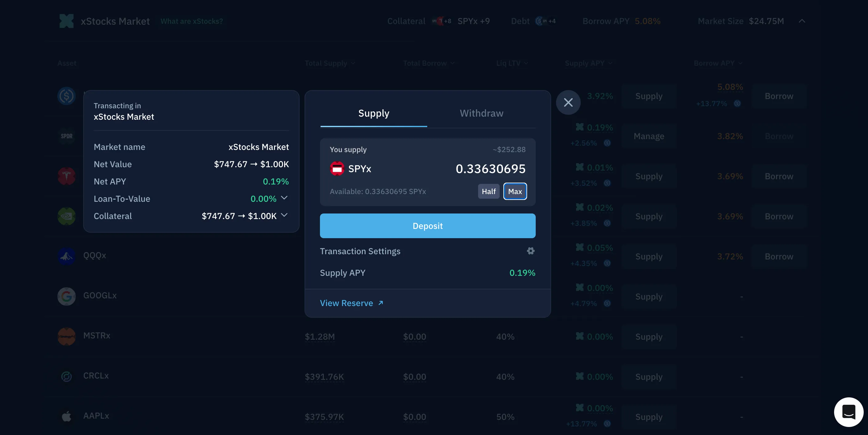
Task: Click the SPYx token icon in the supply box
Action: point(337,169)
